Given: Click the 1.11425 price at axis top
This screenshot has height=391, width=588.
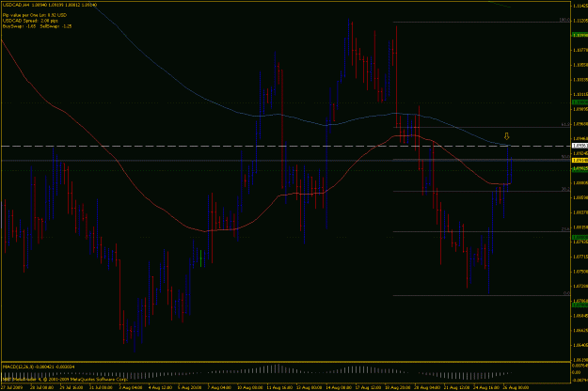Looking at the screenshot, I should coord(580,6).
